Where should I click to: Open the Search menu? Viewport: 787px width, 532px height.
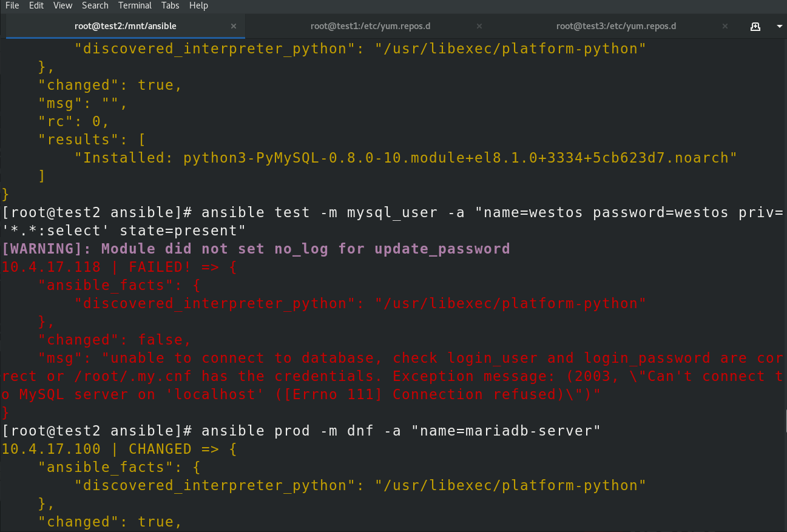click(x=95, y=5)
